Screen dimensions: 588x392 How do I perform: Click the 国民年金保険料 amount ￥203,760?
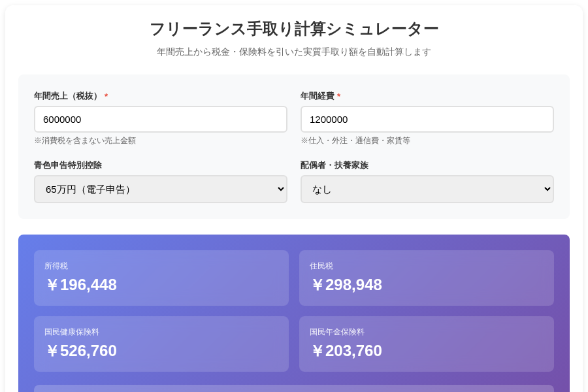pos(346,351)
